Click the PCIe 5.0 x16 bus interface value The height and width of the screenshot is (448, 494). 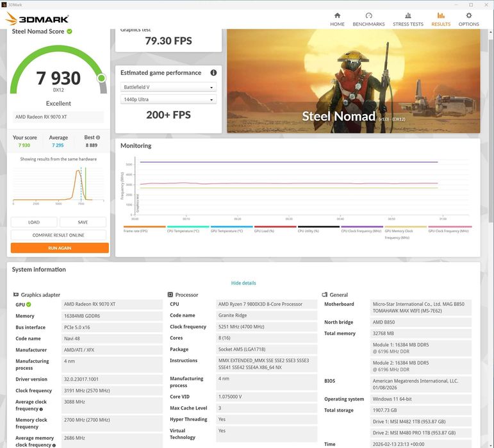pos(112,328)
